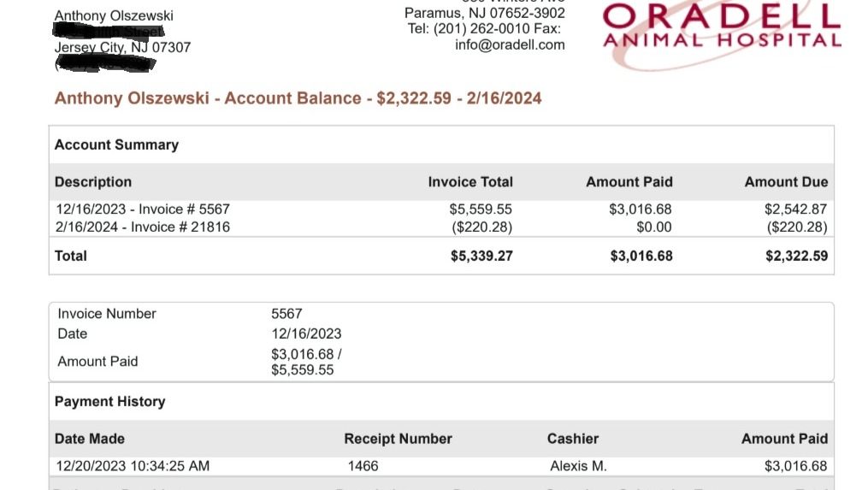Open the info@oradell.com email link

510,45
